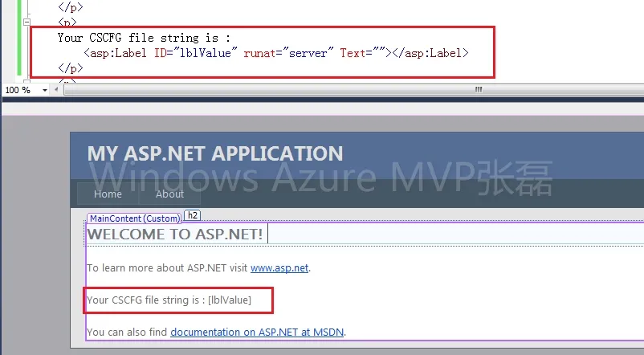Click the asp:Label lblValue markup line
This screenshot has height=355, width=644.
[x=276, y=53]
